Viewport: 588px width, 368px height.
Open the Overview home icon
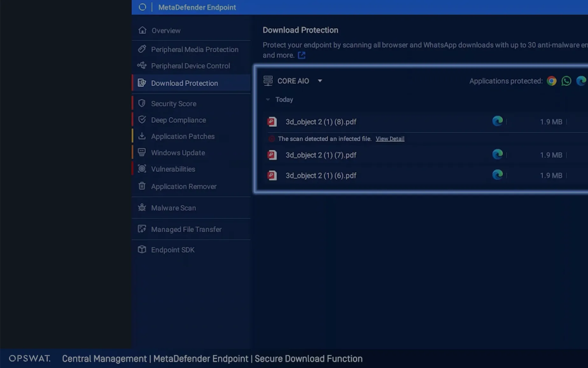point(142,30)
